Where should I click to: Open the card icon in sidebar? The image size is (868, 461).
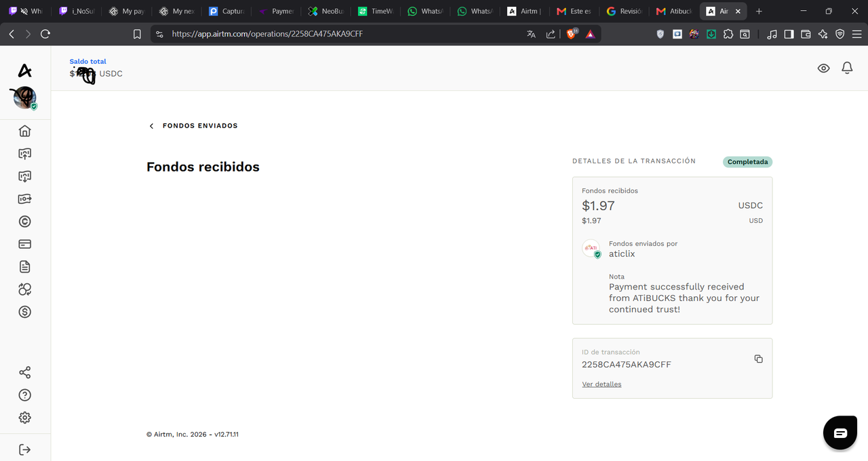tap(25, 244)
